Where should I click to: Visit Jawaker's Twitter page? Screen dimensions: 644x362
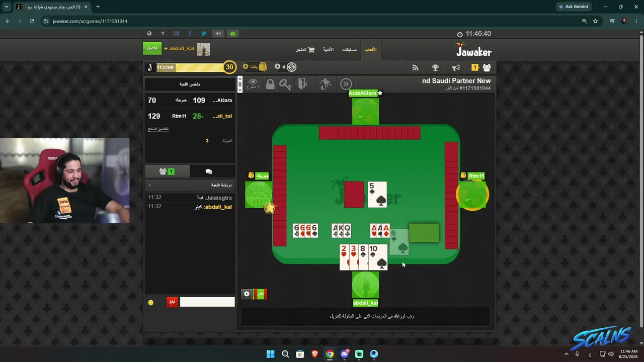204,34
